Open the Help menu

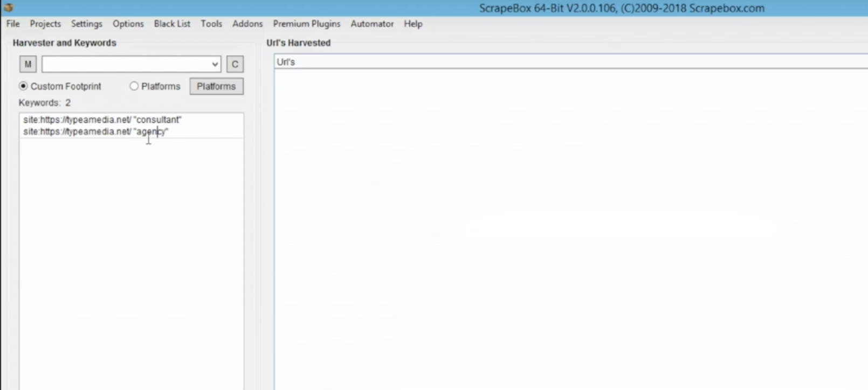[x=413, y=24]
